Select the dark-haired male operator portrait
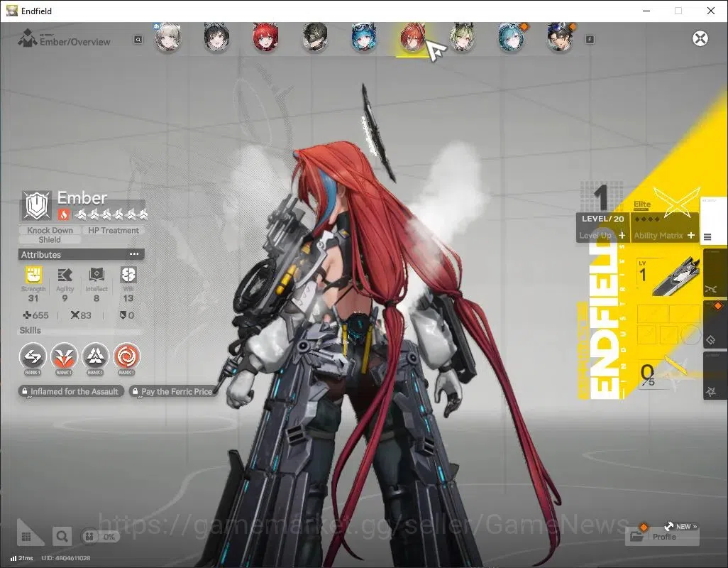This screenshot has width=728, height=568. coord(560,38)
